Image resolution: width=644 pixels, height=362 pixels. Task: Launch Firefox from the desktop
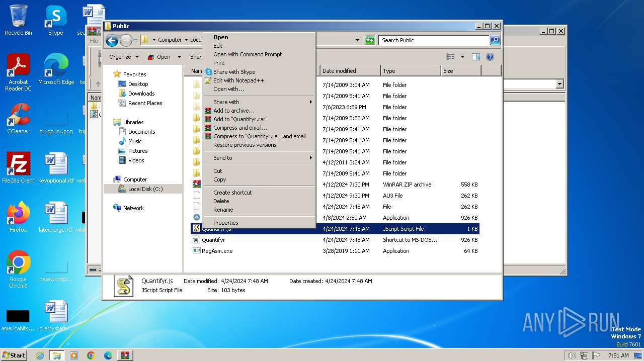18,217
